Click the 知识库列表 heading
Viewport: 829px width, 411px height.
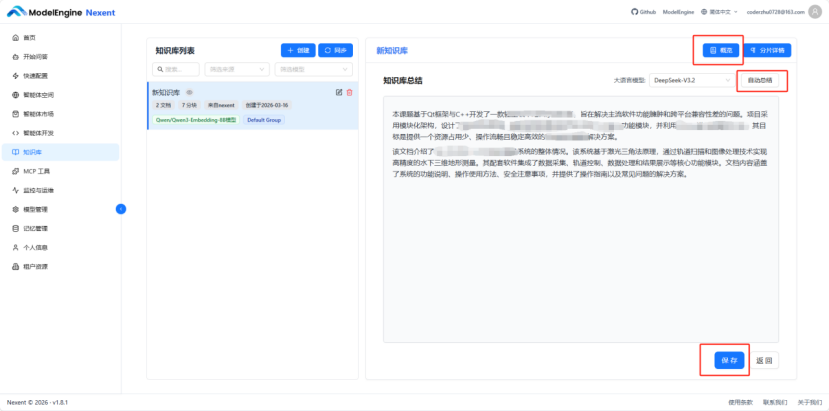click(175, 51)
